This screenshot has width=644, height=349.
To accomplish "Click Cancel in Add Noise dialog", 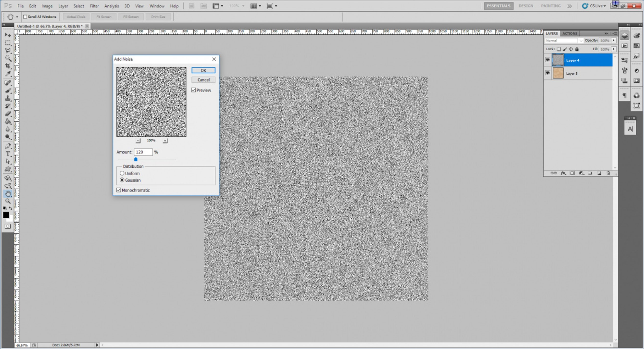I will [x=203, y=80].
